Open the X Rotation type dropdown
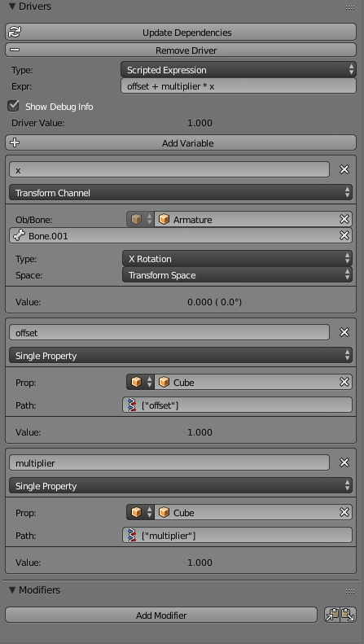 pyautogui.click(x=238, y=259)
